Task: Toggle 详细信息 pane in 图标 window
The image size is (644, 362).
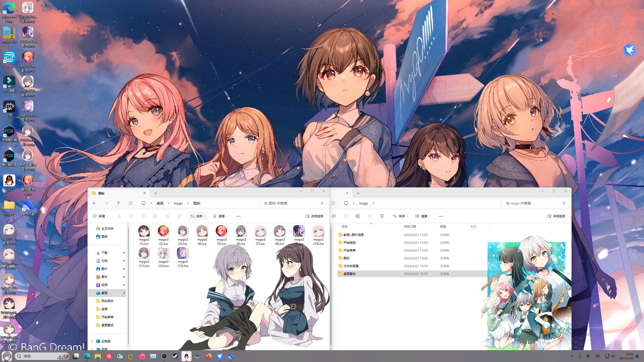Action: (314, 216)
